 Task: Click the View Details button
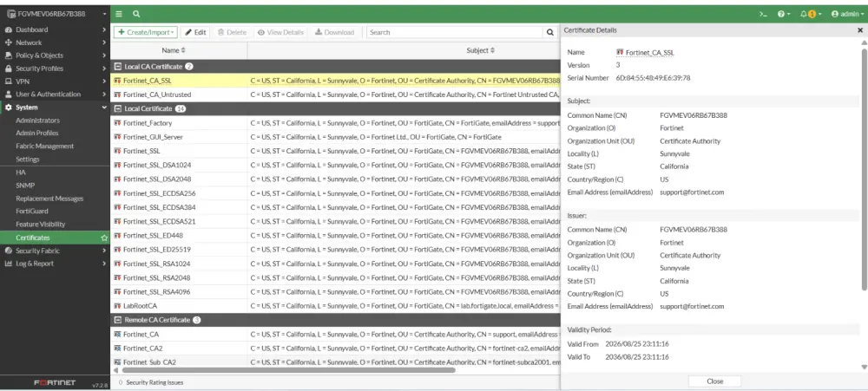tap(280, 32)
